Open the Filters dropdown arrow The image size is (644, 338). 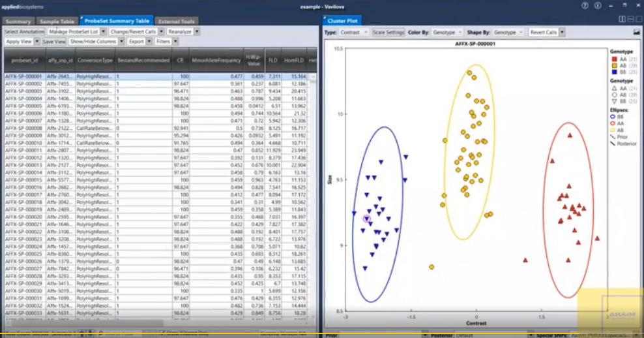(175, 41)
